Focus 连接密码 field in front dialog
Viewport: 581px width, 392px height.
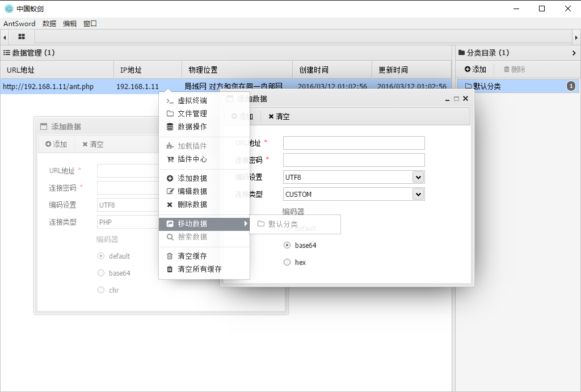(354, 160)
